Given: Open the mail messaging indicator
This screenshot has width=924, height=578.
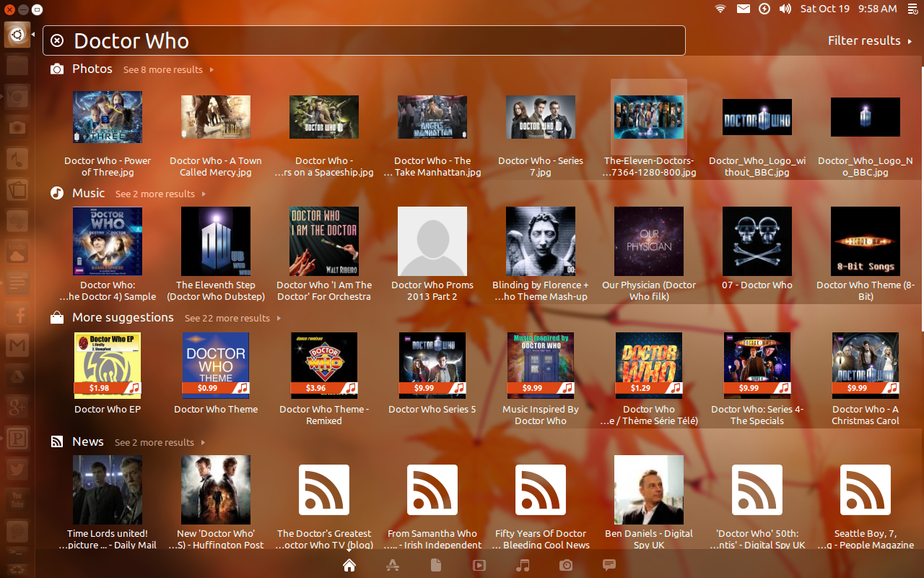Looking at the screenshot, I should [743, 9].
